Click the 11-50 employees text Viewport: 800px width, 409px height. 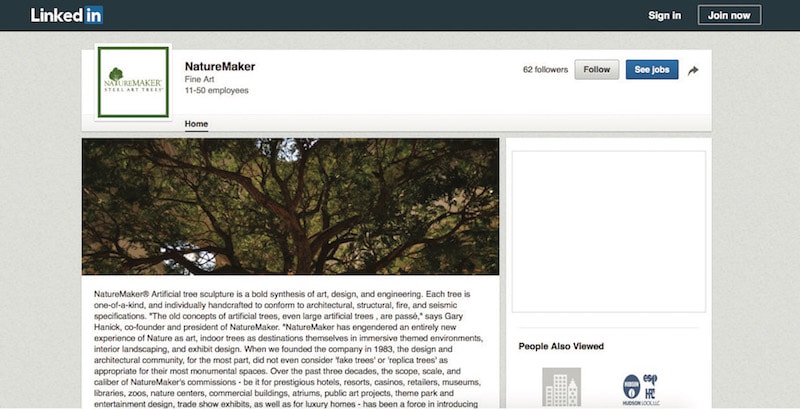click(x=217, y=91)
